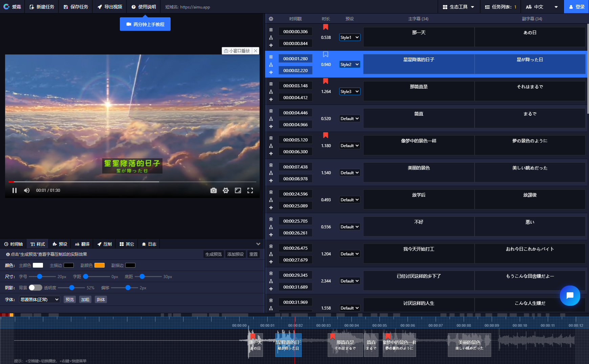This screenshot has width=589, height=364.
Task: Add a row after 美丽的景色 subtitle
Action: pos(271,181)
